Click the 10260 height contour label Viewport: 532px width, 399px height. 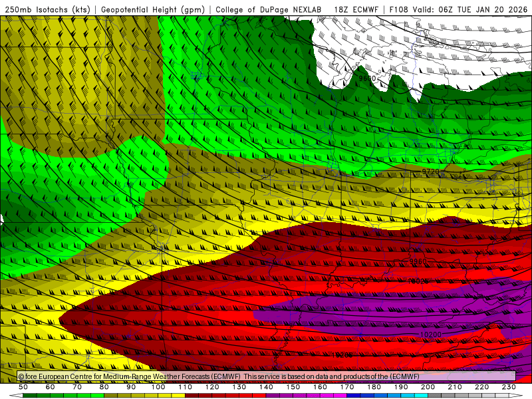tap(342, 355)
